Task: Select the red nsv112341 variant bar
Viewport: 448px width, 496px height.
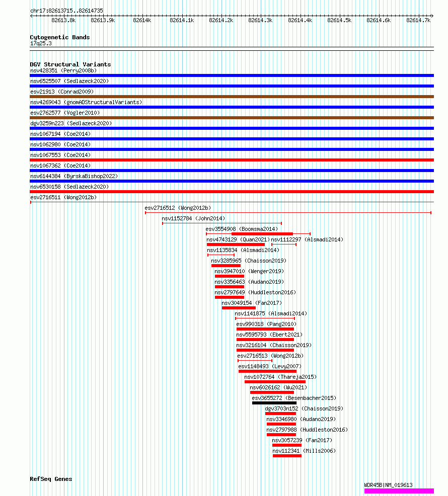Action: [287, 456]
